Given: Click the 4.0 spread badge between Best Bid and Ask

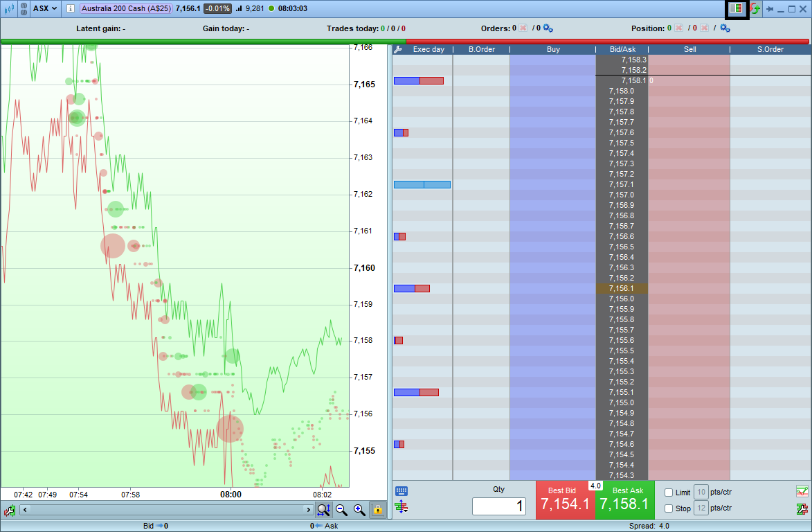Looking at the screenshot, I should click(x=595, y=486).
